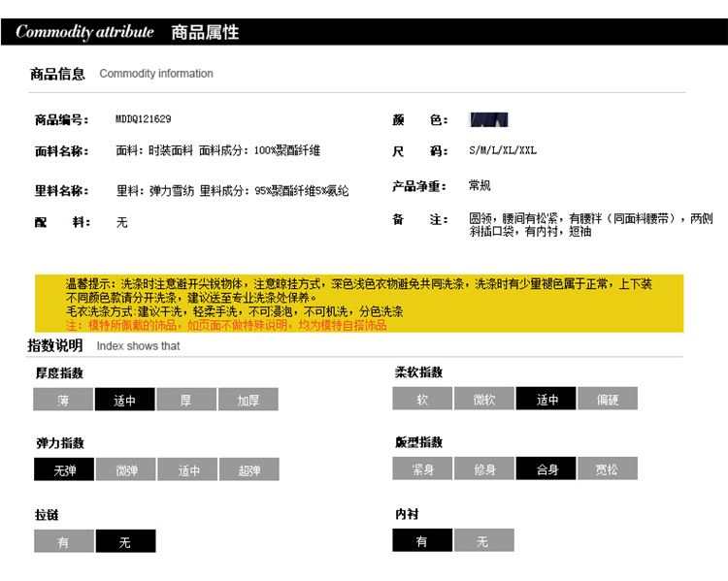This screenshot has width=728, height=581.
Task: Select 厚 thickness option
Action: [x=186, y=400]
